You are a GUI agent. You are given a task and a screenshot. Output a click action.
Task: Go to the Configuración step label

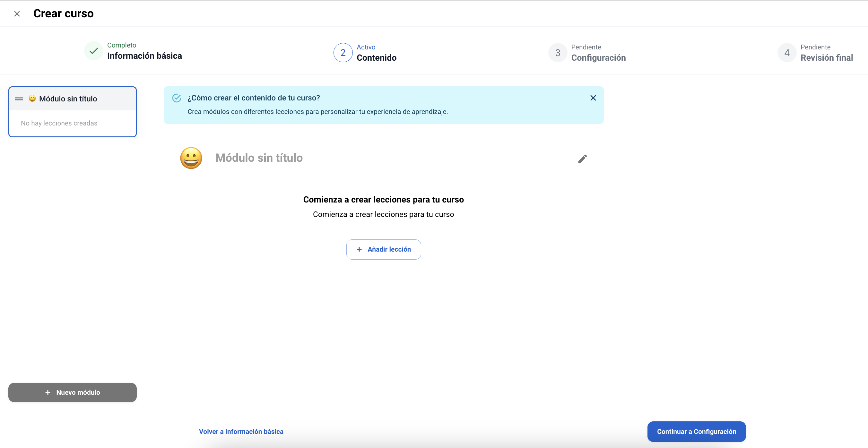click(x=598, y=57)
